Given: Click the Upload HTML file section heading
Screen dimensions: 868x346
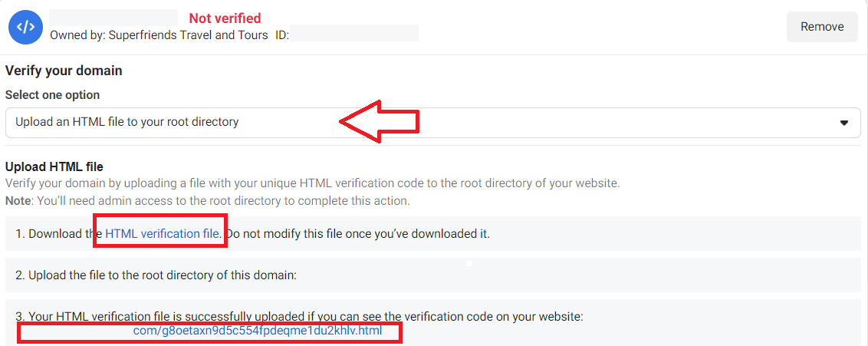Looking at the screenshot, I should pyautogui.click(x=54, y=166).
